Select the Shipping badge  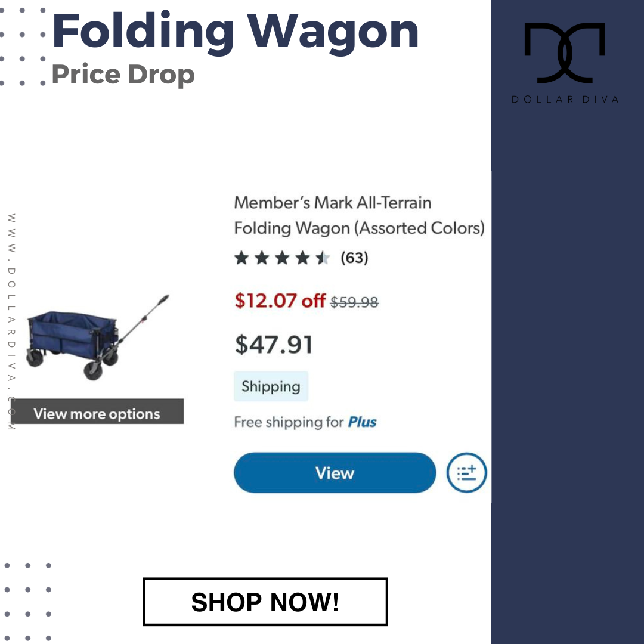point(271,386)
